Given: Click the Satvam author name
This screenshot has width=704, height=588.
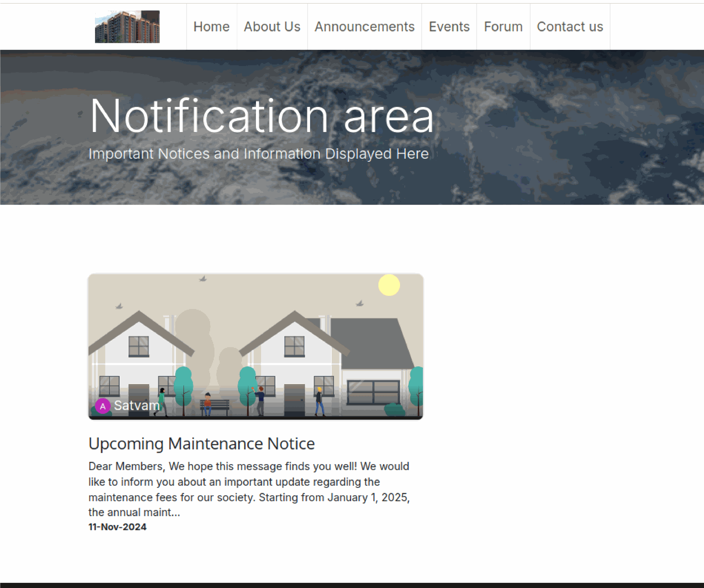Looking at the screenshot, I should pos(137,405).
